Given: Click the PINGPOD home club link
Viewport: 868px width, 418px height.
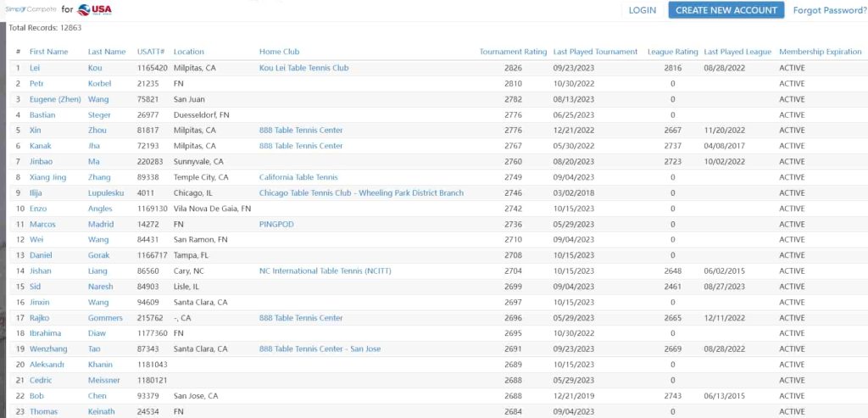Looking at the screenshot, I should pyautogui.click(x=275, y=225).
